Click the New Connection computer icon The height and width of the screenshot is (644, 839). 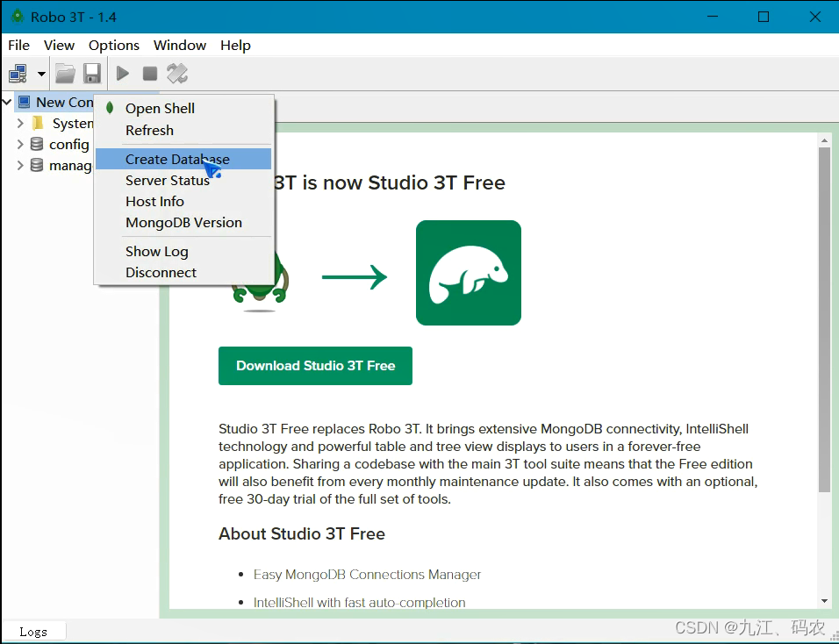point(24,102)
